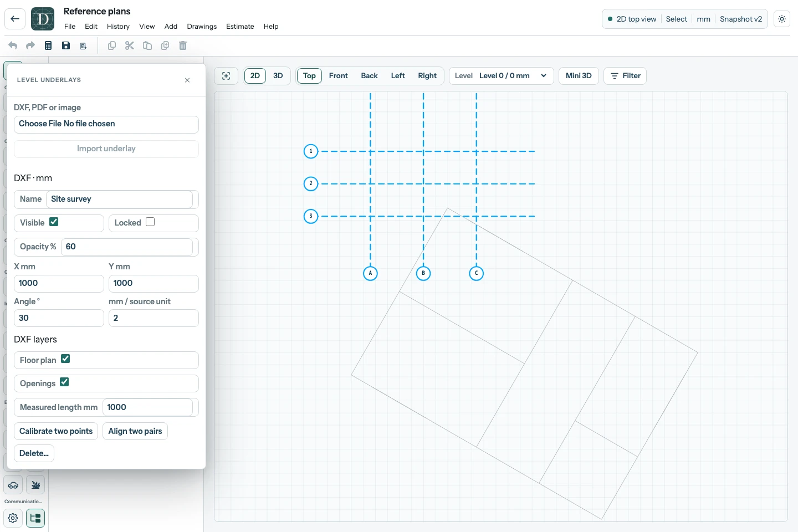The image size is (798, 532).
Task: Click the back arrow button
Action: click(x=15, y=19)
